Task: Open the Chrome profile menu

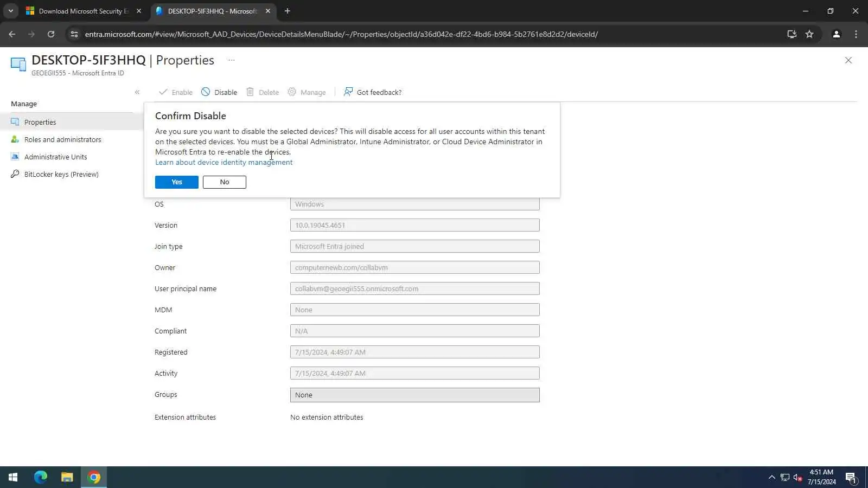Action: (837, 34)
